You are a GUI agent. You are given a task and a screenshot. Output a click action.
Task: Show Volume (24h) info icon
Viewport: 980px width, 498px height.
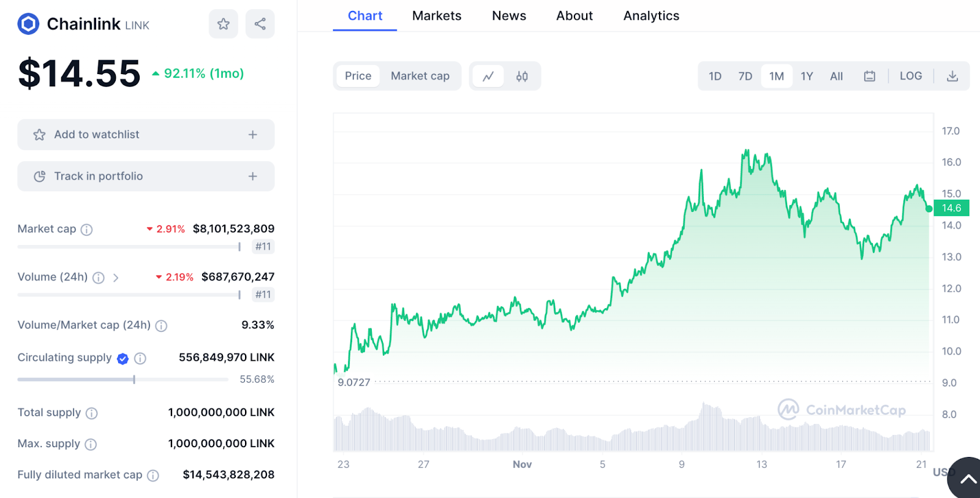point(99,278)
